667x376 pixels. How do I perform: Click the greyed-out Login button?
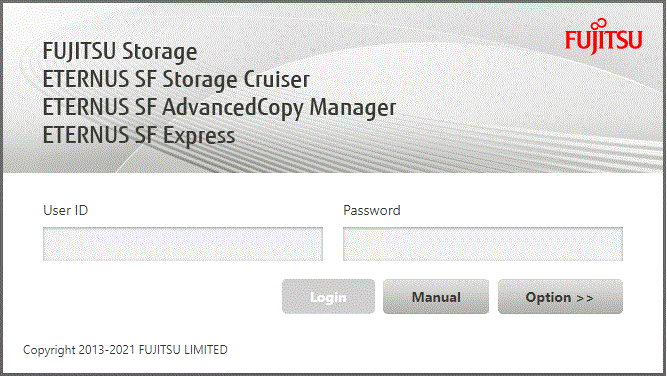[x=328, y=296]
